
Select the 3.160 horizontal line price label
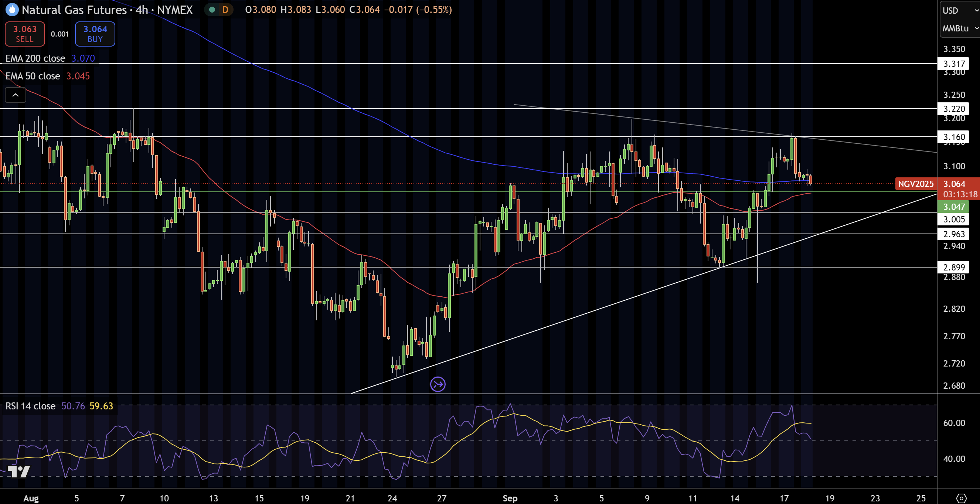[953, 137]
